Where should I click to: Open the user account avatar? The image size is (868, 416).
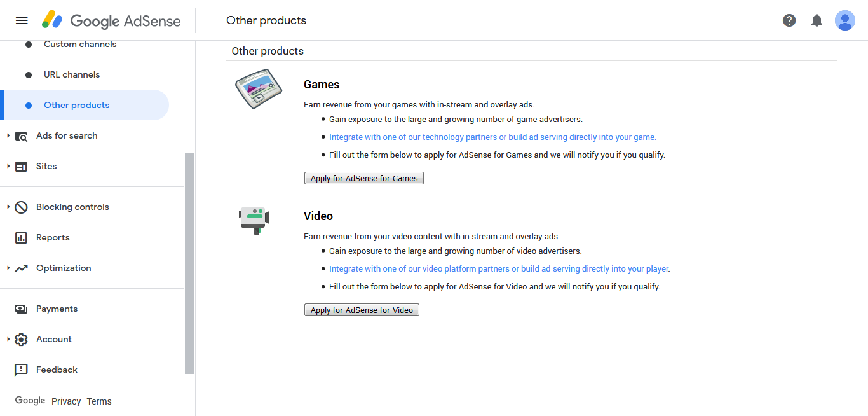[845, 20]
